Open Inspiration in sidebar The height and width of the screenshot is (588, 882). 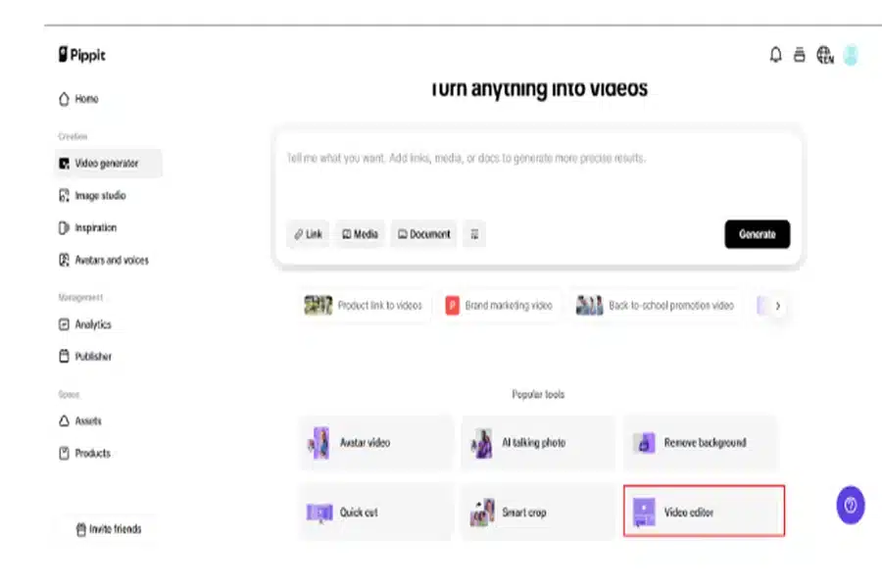[x=88, y=228]
